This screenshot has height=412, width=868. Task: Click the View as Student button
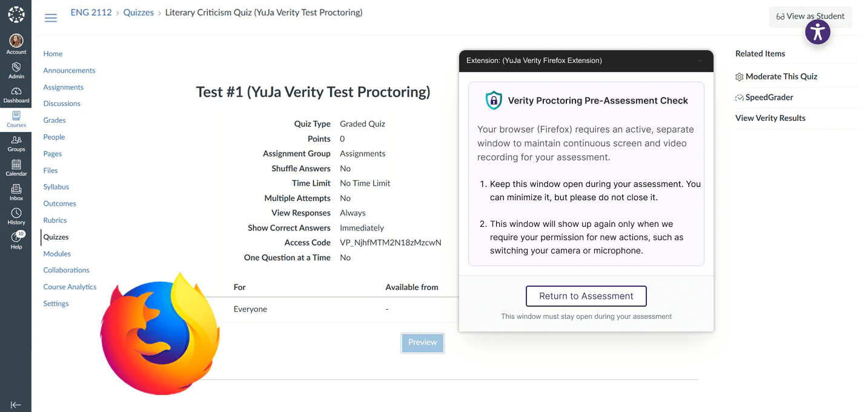(810, 17)
